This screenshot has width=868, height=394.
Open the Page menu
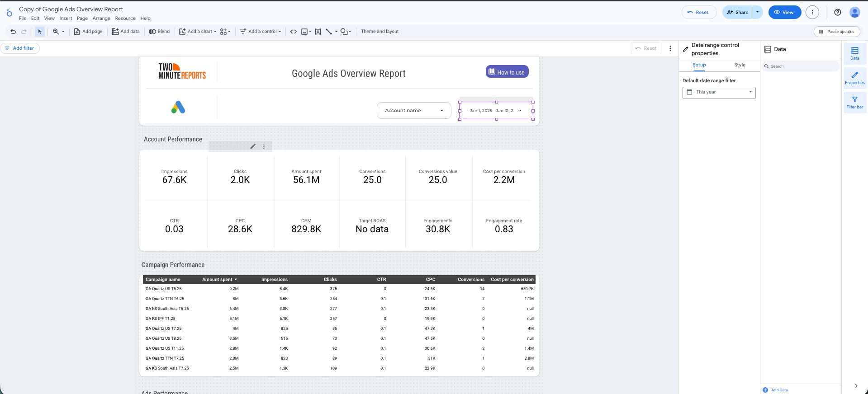coord(82,19)
